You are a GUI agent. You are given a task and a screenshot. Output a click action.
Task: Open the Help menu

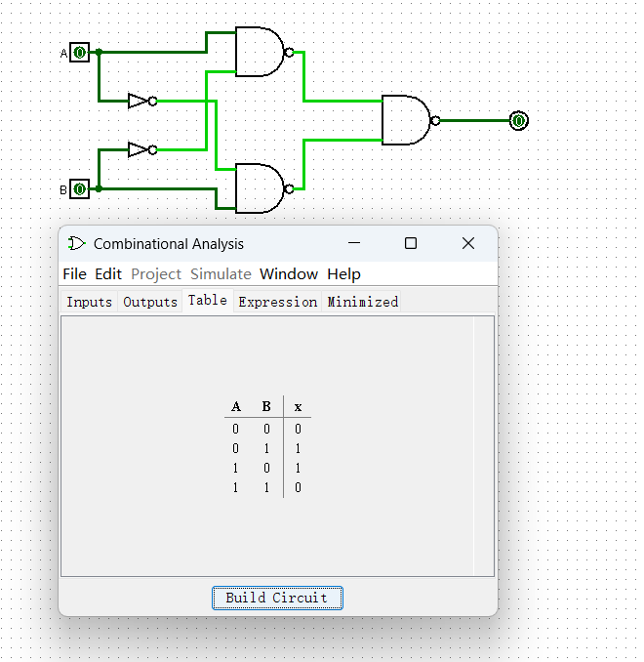point(343,273)
